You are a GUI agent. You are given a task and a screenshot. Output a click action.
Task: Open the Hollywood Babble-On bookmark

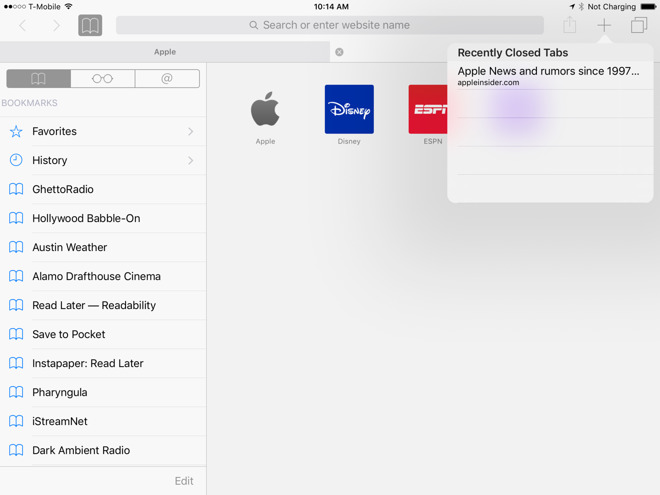103,218
